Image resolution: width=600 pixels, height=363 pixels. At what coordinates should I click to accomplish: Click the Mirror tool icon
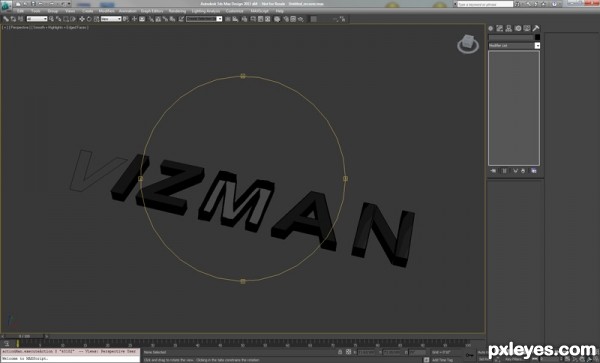click(228, 19)
